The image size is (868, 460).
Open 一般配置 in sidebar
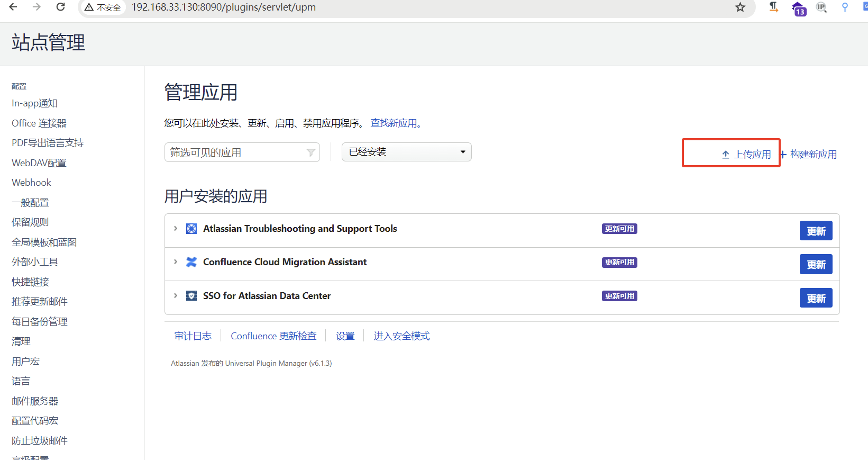coord(31,203)
